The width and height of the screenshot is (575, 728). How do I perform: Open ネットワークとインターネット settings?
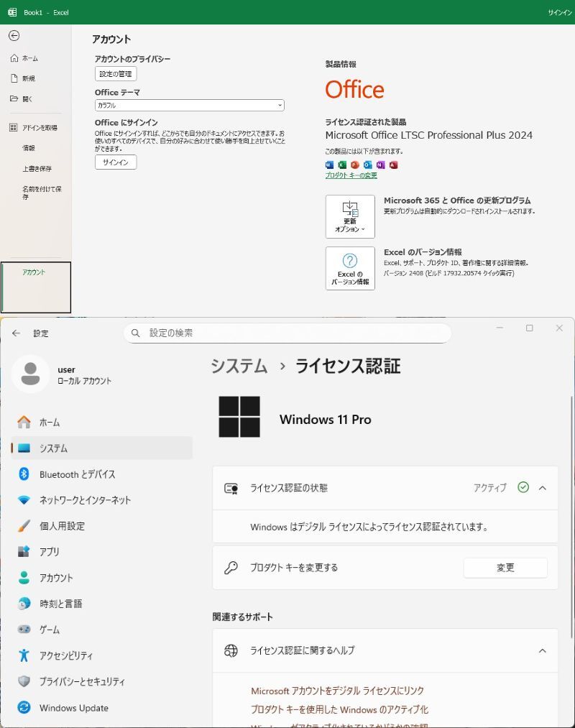[x=85, y=500]
